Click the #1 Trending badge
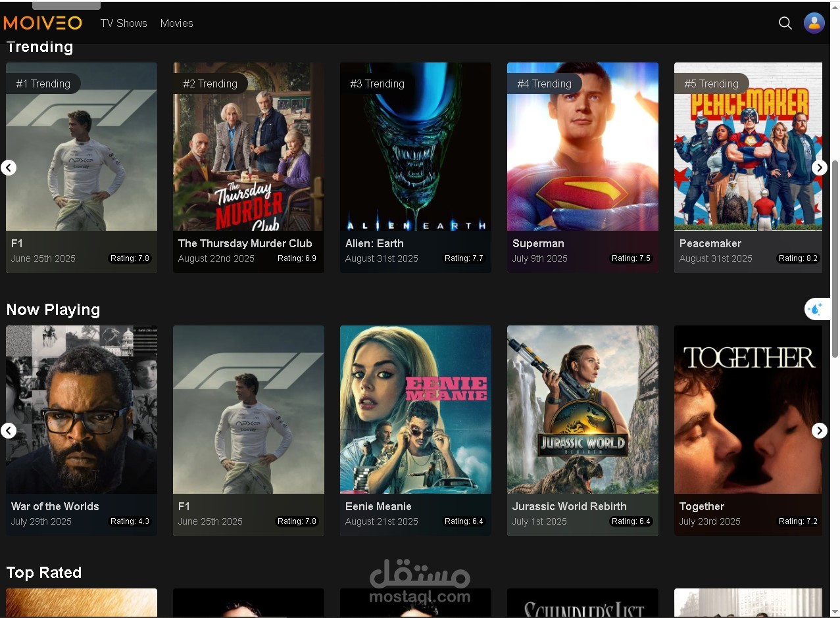 (43, 83)
